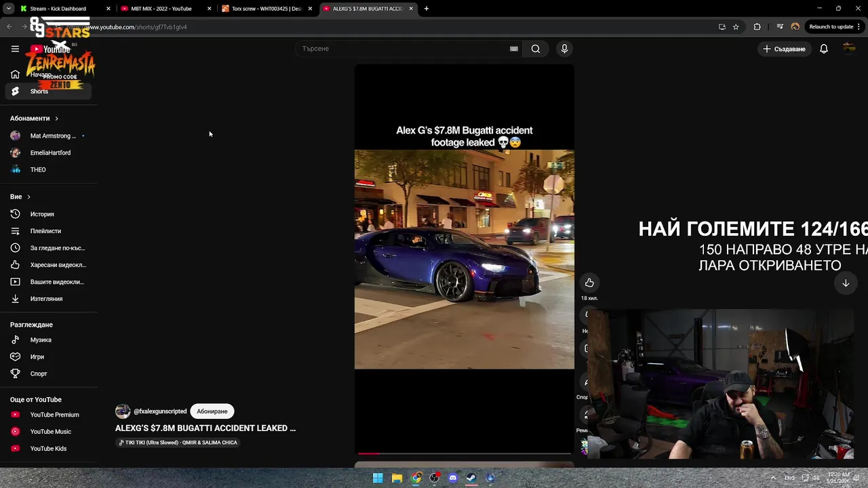The width and height of the screenshot is (868, 488).
Task: Open YouTube notifications bell
Action: click(x=824, y=49)
